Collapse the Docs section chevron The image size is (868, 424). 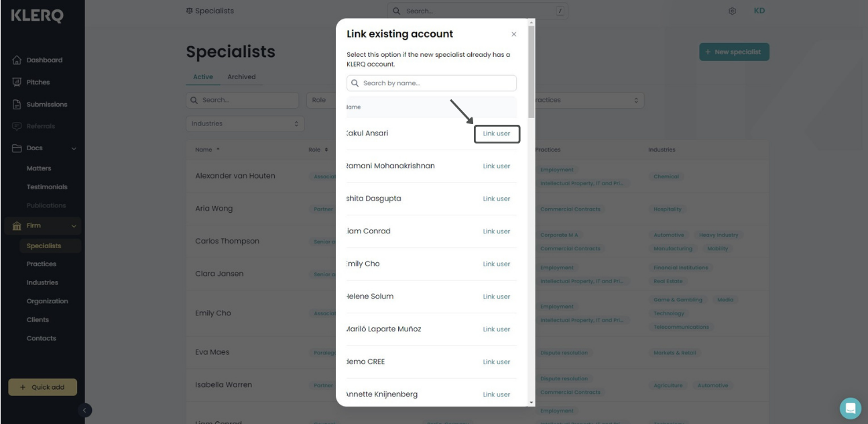[74, 148]
